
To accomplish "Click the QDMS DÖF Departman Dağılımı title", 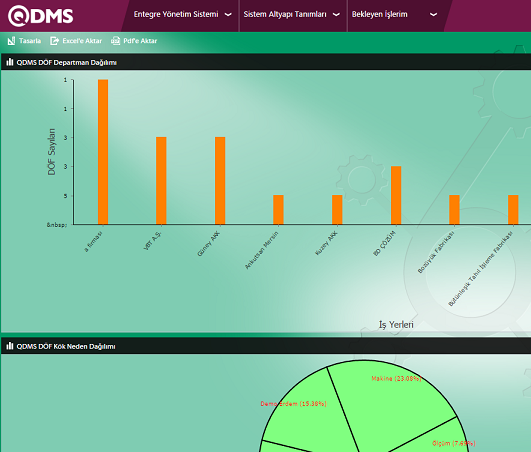I will coord(66,62).
